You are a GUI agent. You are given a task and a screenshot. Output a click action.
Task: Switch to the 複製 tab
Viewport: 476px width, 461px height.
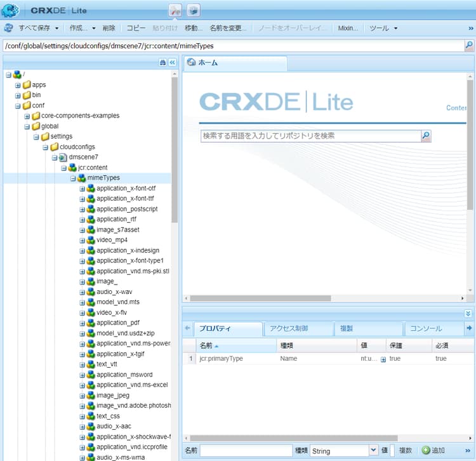[x=369, y=328]
